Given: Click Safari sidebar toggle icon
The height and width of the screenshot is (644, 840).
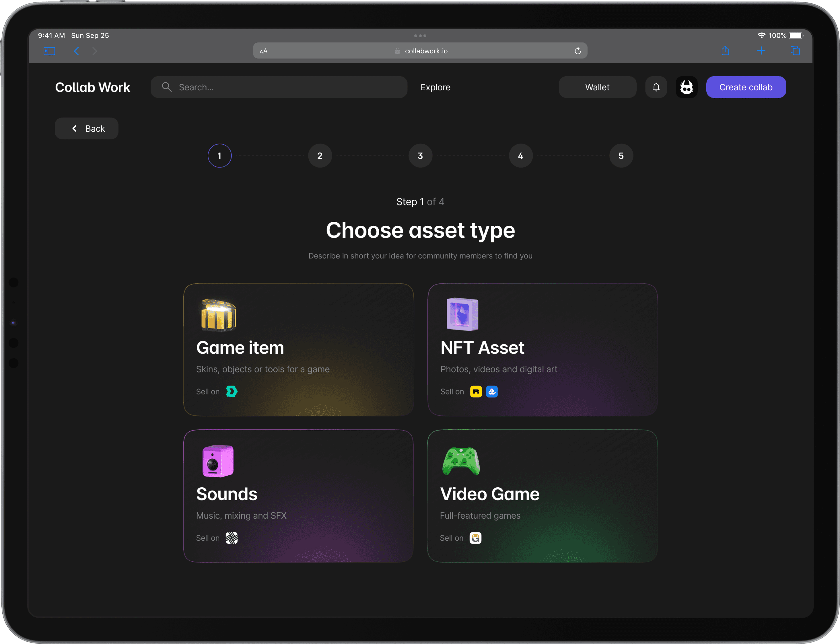Looking at the screenshot, I should (49, 51).
